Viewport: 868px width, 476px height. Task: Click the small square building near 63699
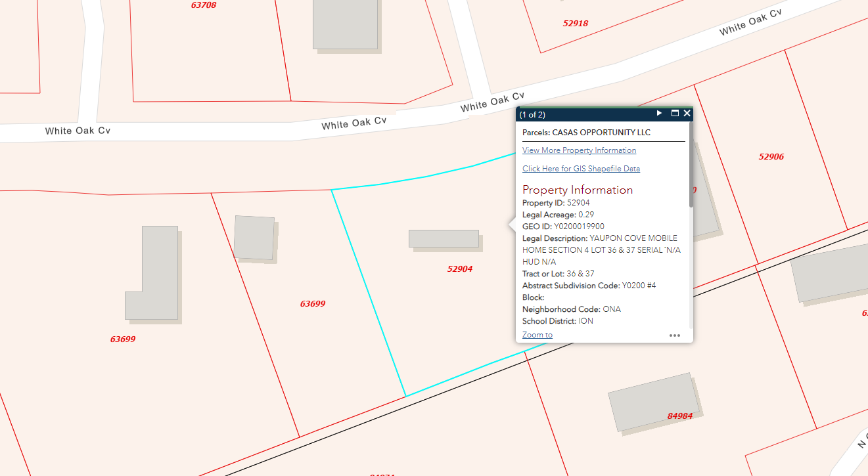pos(254,237)
